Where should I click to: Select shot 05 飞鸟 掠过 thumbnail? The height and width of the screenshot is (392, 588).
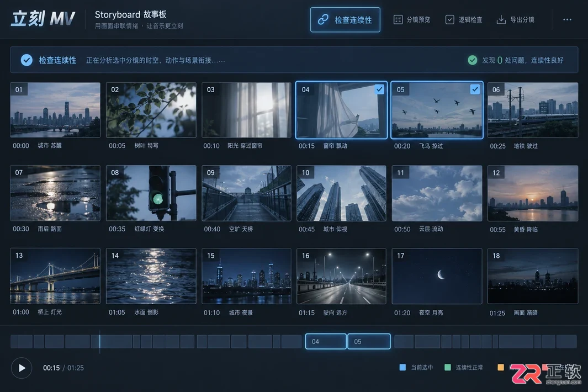click(437, 110)
